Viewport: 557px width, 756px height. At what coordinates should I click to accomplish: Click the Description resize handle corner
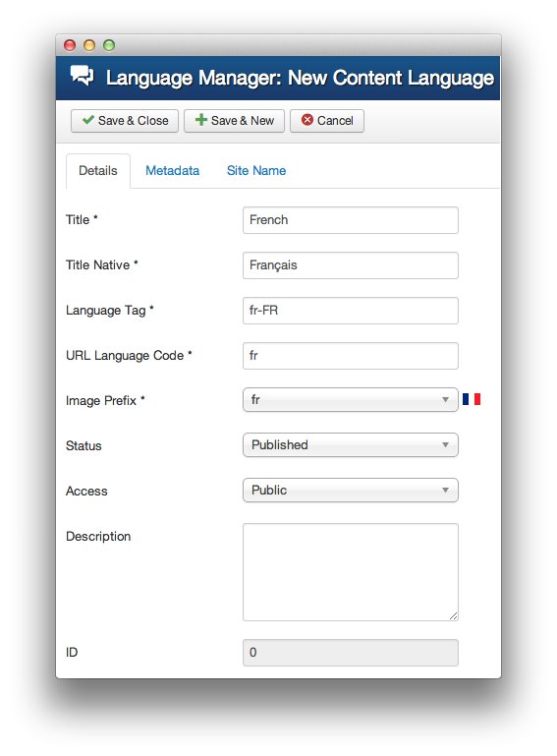click(453, 615)
